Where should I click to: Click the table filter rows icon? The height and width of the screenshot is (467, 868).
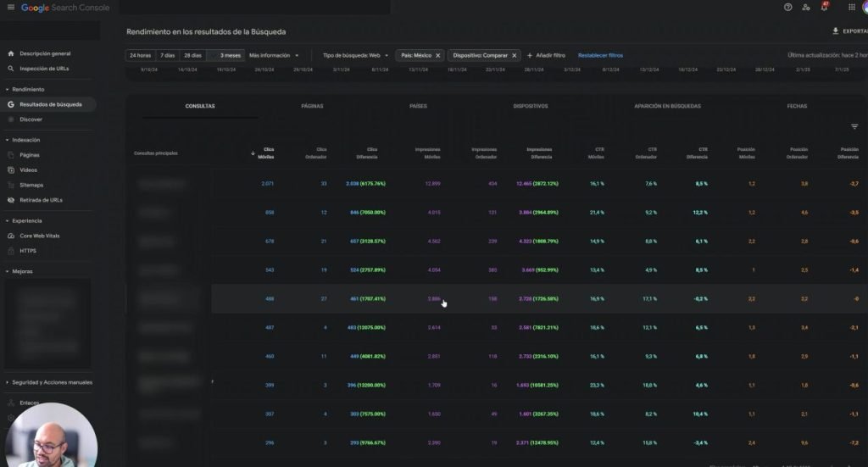pyautogui.click(x=854, y=127)
